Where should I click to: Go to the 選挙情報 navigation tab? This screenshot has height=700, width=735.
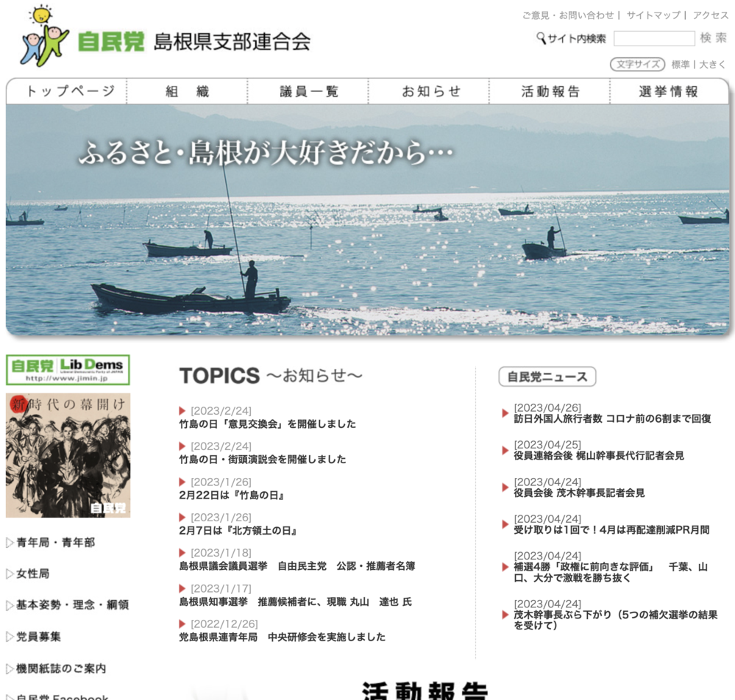(668, 92)
